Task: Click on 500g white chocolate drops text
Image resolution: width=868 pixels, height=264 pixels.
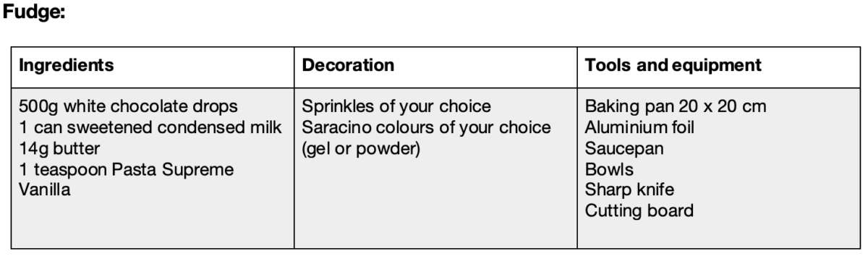Action: point(128,107)
